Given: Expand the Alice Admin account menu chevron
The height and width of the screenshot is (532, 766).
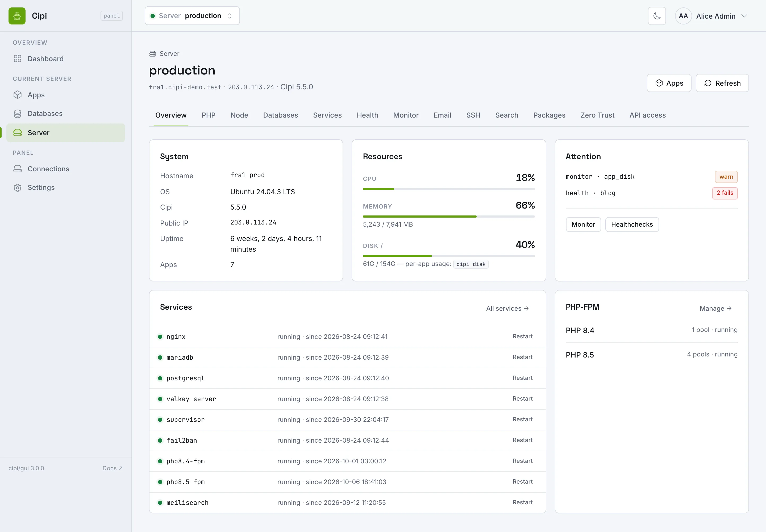Looking at the screenshot, I should (x=744, y=16).
